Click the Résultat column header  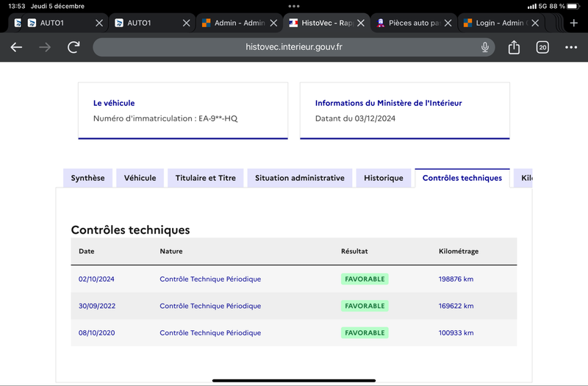pos(354,251)
